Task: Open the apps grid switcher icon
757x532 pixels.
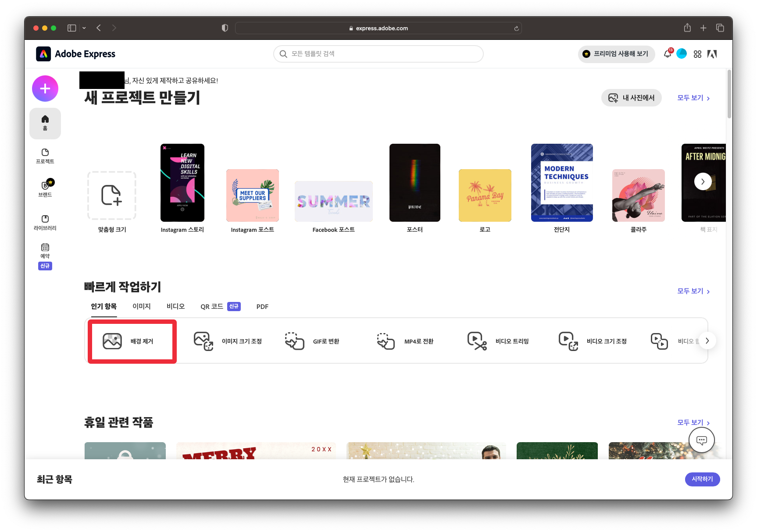Action: 697,54
